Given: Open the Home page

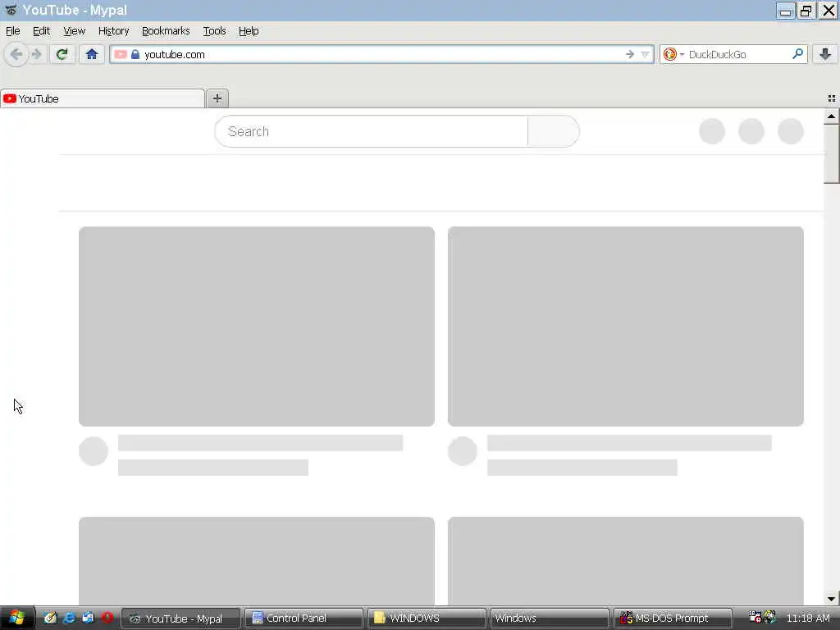Looking at the screenshot, I should pyautogui.click(x=92, y=54).
